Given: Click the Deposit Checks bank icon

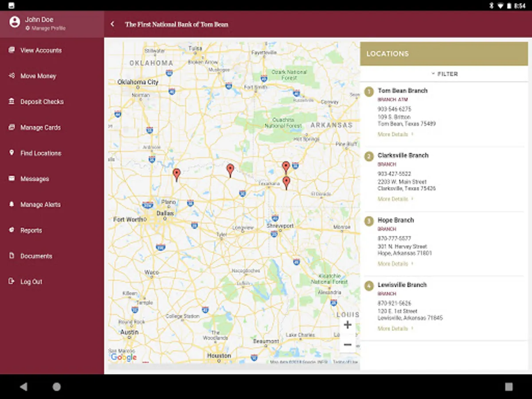Looking at the screenshot, I should tap(12, 102).
